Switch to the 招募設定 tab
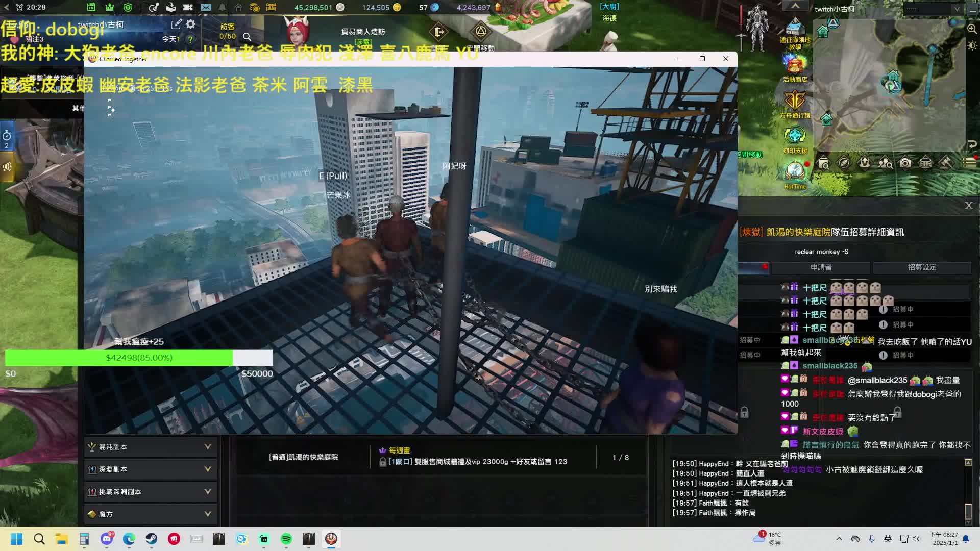The width and height of the screenshot is (980, 551). pos(922,267)
